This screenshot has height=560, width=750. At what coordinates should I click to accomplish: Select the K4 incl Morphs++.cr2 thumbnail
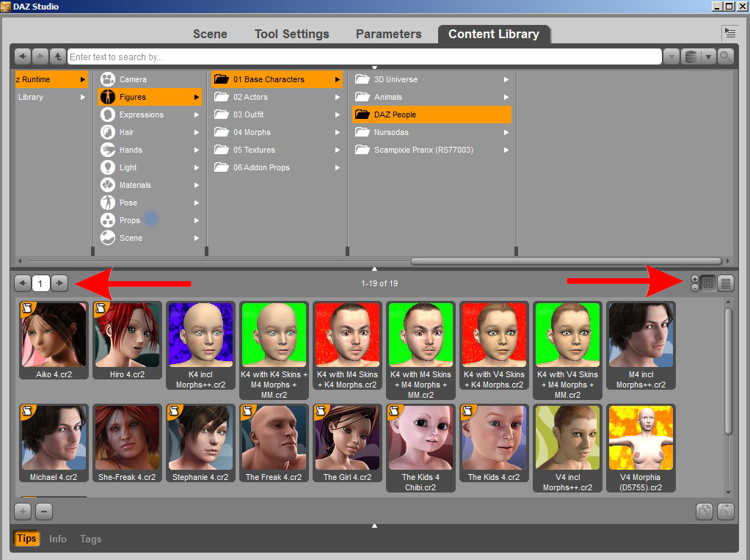point(200,345)
